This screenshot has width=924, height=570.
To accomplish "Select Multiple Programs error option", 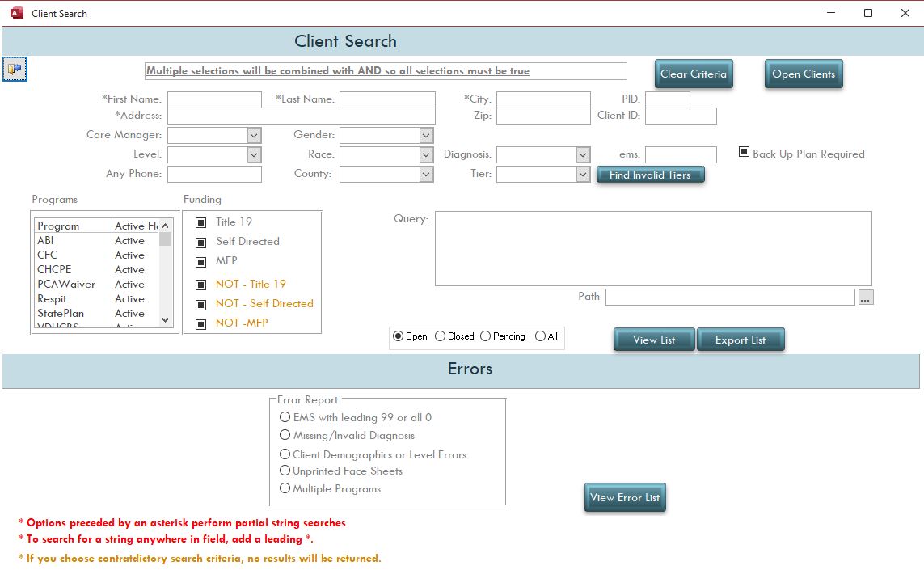I will pos(285,488).
